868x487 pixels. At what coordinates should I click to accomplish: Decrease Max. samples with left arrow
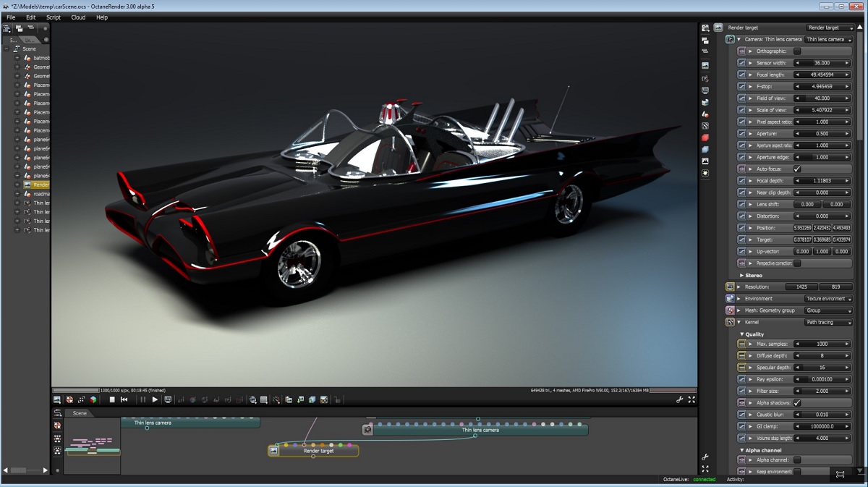click(x=797, y=344)
